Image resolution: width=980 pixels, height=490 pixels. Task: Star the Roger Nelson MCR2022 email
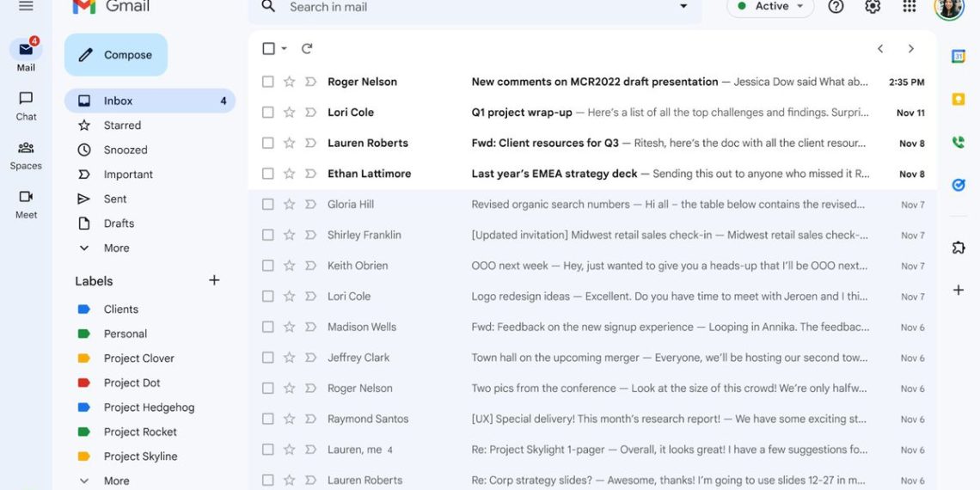coord(289,82)
